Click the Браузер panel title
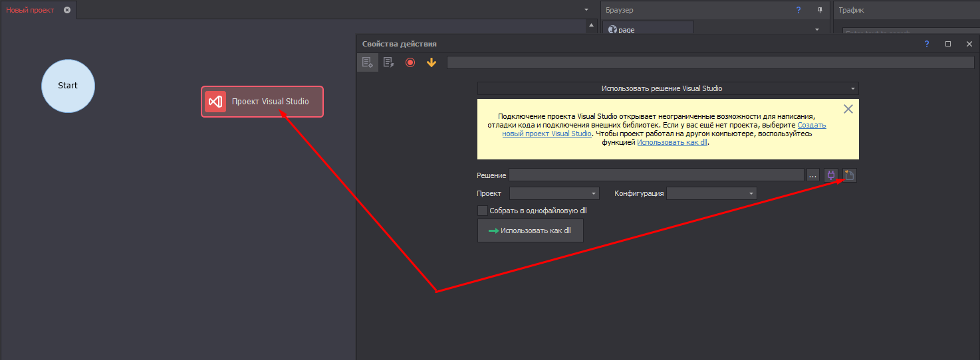Screen dimensions: 980x360 click(x=620, y=10)
